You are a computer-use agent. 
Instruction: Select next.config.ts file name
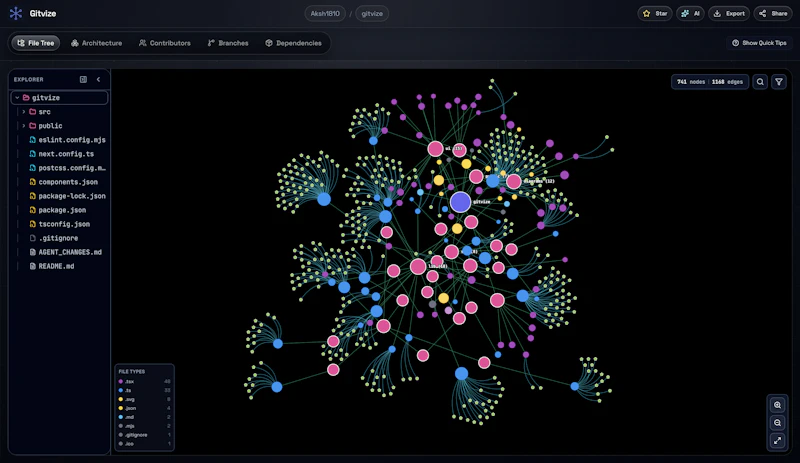click(x=66, y=154)
